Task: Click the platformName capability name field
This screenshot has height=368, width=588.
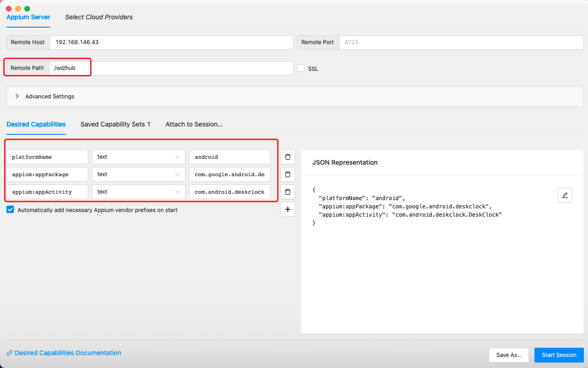Action: (x=47, y=157)
